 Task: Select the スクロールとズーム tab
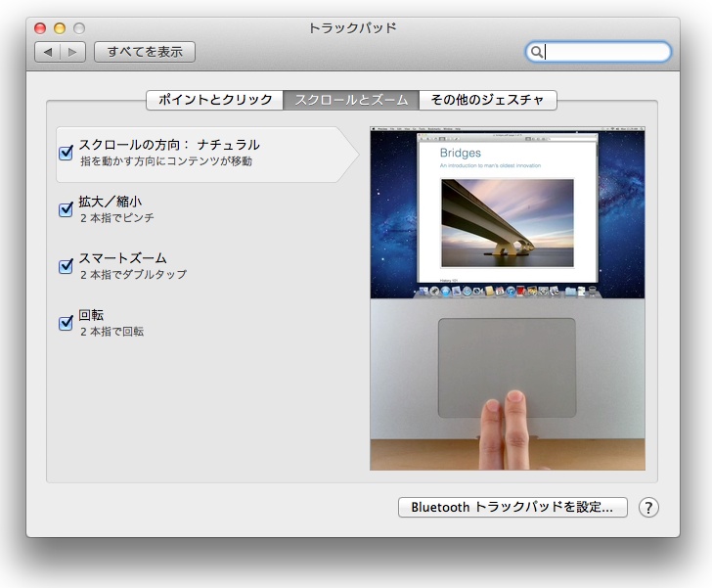(351, 100)
